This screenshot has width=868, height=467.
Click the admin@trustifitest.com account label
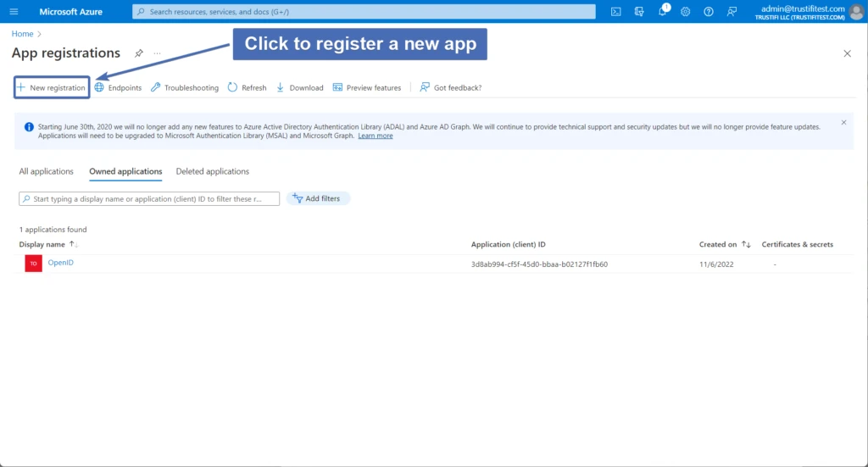803,8
